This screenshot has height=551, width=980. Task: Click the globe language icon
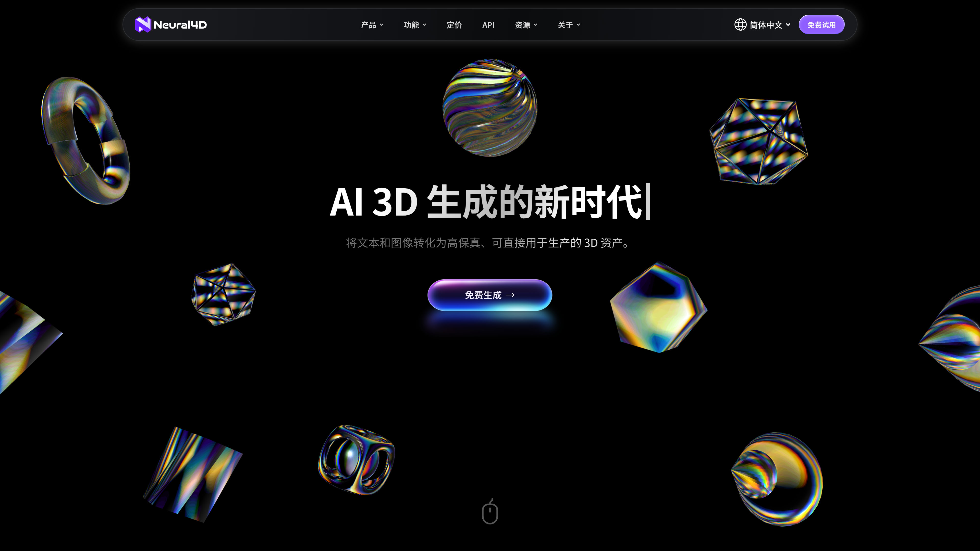pyautogui.click(x=740, y=25)
